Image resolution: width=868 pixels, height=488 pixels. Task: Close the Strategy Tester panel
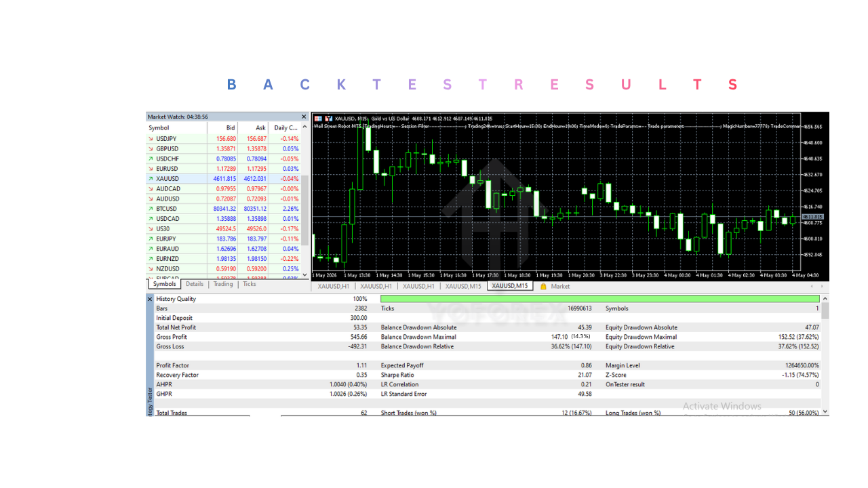(150, 299)
